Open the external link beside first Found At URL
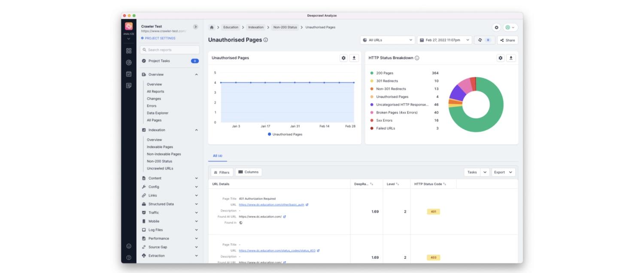Image resolution: width=644 pixels, height=273 pixels. pos(285,217)
